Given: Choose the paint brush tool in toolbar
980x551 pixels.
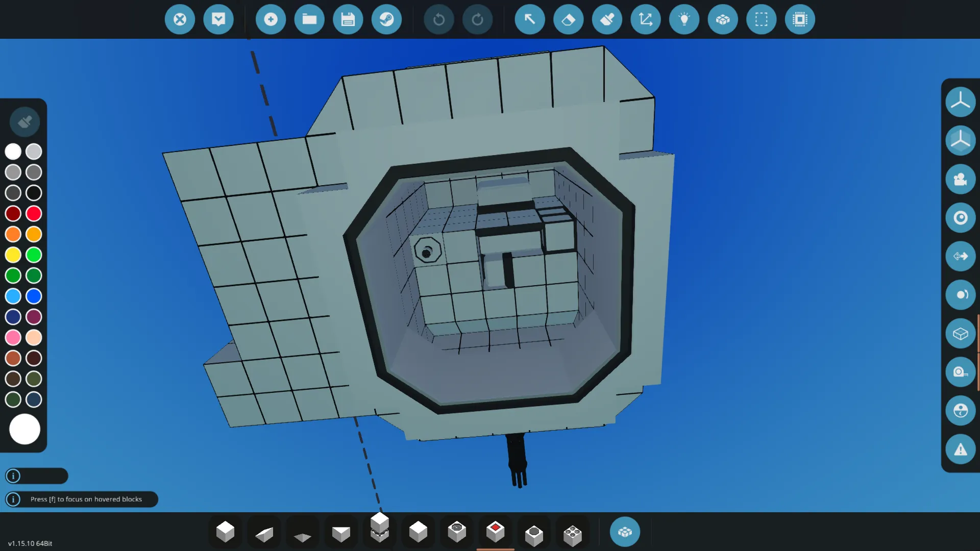Looking at the screenshot, I should point(607,19).
